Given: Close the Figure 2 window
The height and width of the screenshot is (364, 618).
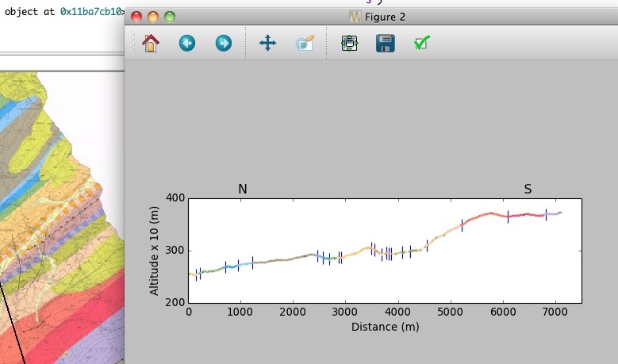Looking at the screenshot, I should tap(136, 17).
